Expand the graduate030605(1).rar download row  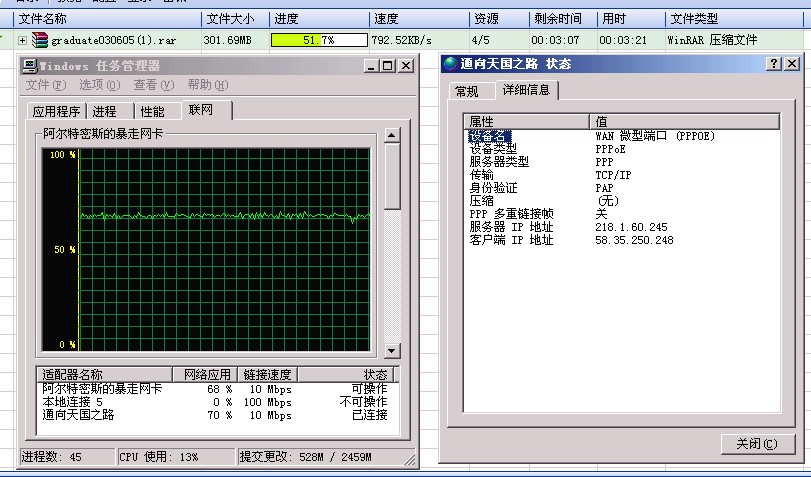click(x=22, y=40)
